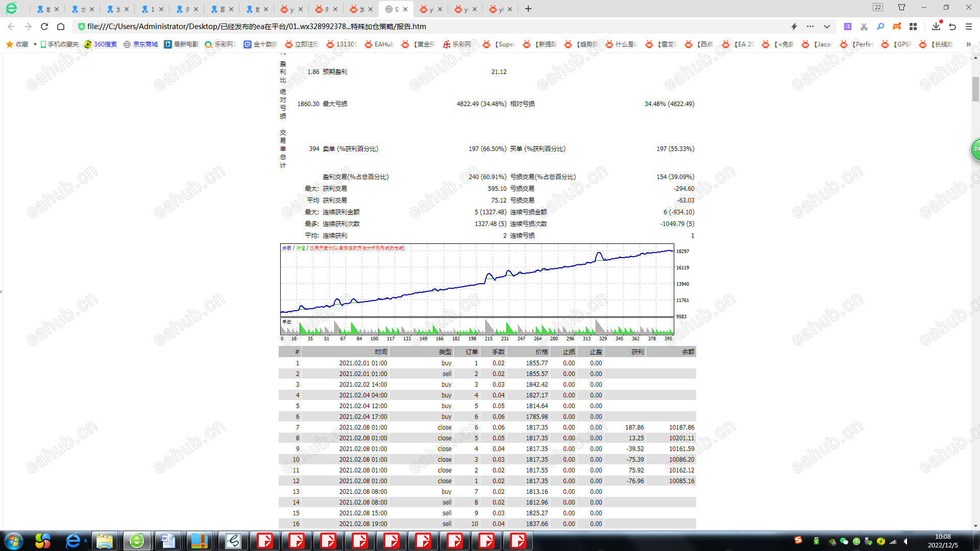The height and width of the screenshot is (551, 980).
Task: Expand the favorites dropdown arrow
Action: point(35,44)
